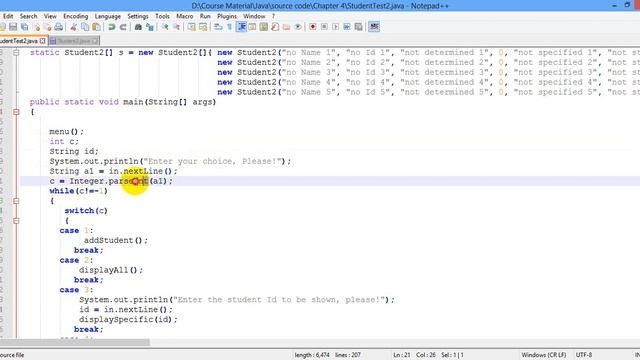Toggle Synchronize Horizontal Scrolling button
This screenshot has height=360, width=640.
pyautogui.click(x=203, y=27)
